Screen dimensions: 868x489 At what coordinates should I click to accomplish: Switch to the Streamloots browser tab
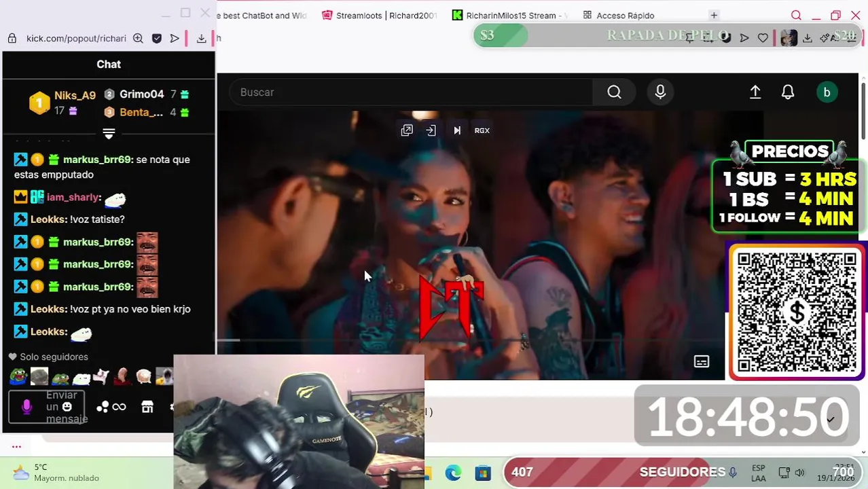tap(380, 15)
